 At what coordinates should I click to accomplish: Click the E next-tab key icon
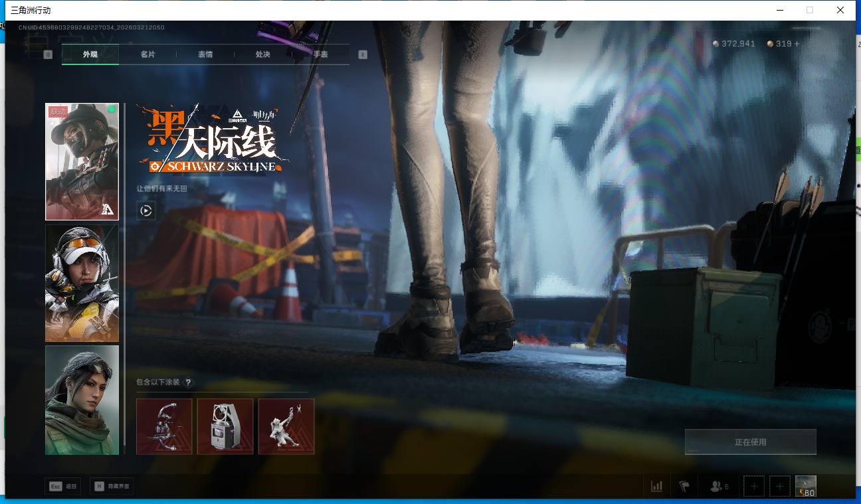click(x=363, y=54)
